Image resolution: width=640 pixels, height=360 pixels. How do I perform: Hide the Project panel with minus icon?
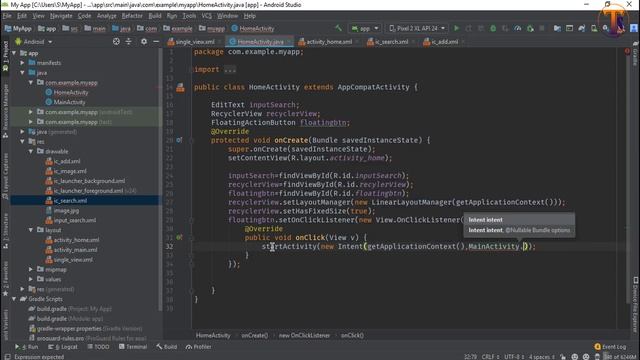(x=156, y=42)
